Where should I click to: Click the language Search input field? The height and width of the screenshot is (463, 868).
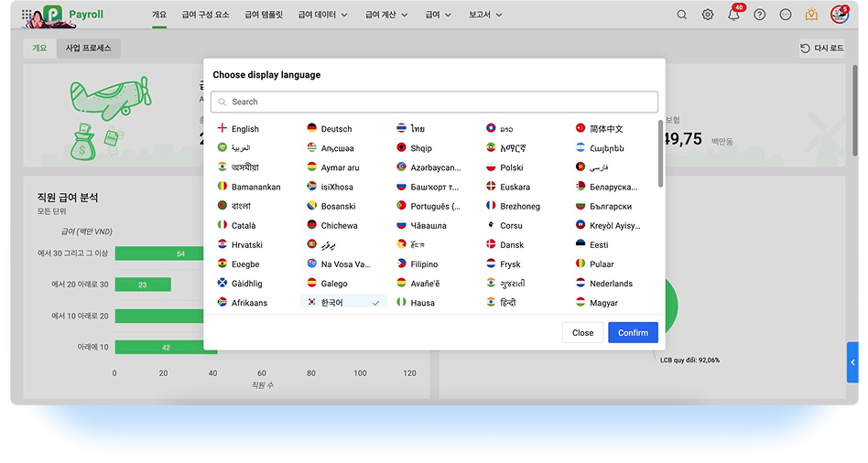(x=434, y=102)
